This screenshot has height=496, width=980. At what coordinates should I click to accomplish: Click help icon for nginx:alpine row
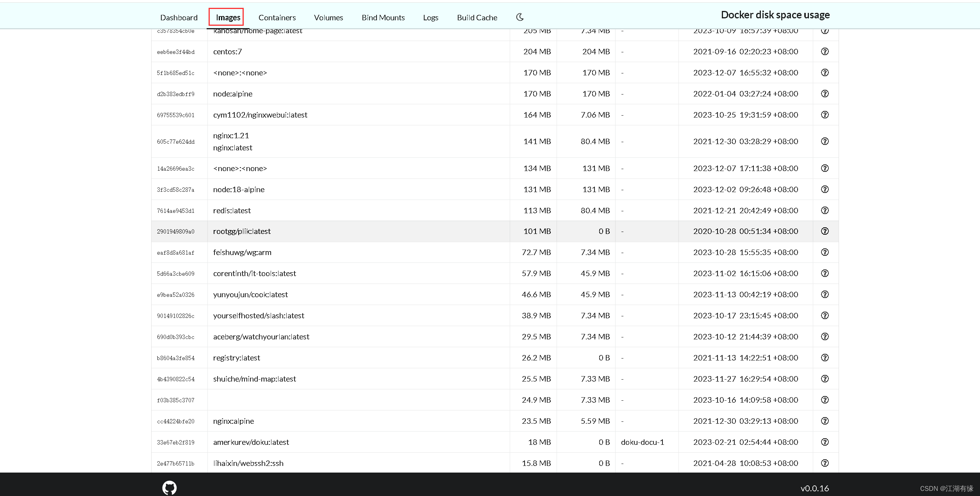pos(825,421)
